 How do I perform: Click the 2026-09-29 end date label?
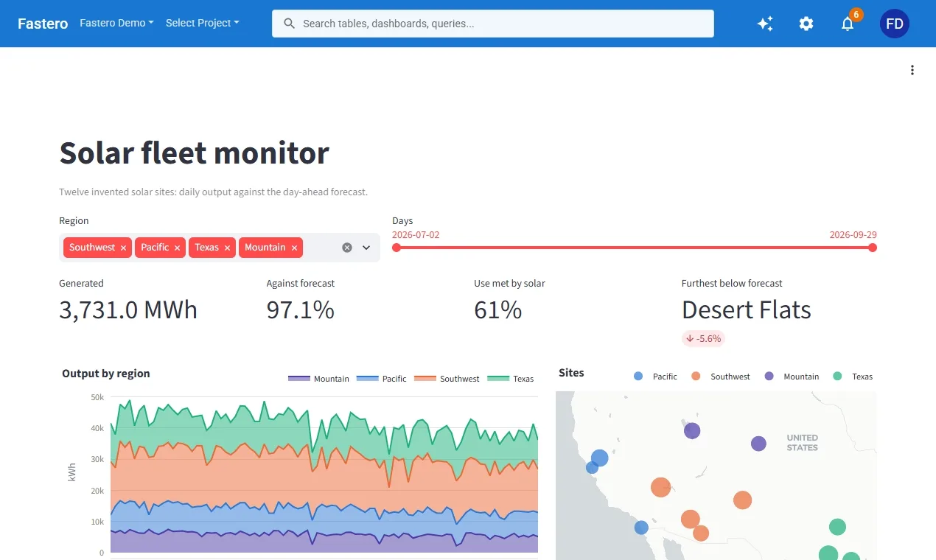853,235
